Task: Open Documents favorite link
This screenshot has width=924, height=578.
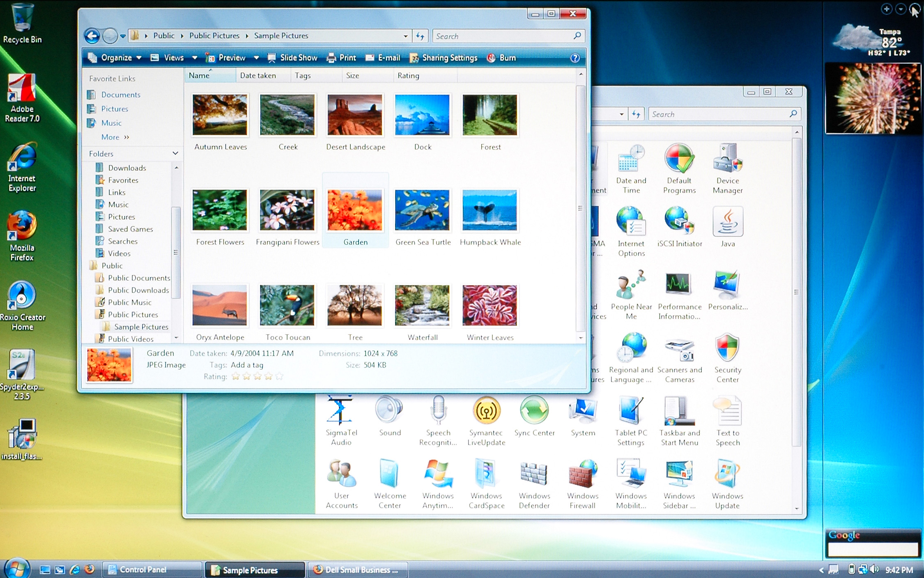Action: pyautogui.click(x=114, y=95)
